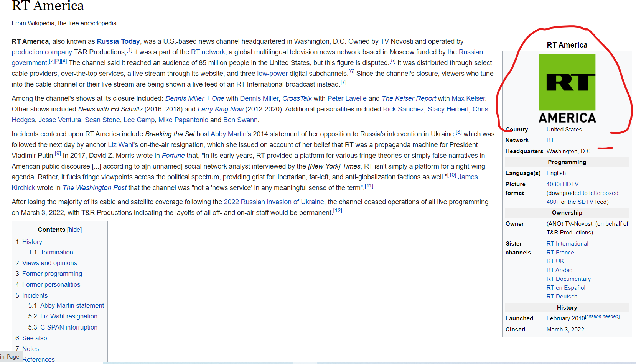Jump to Incidents section in Contents
The width and height of the screenshot is (636, 364).
coord(35,295)
